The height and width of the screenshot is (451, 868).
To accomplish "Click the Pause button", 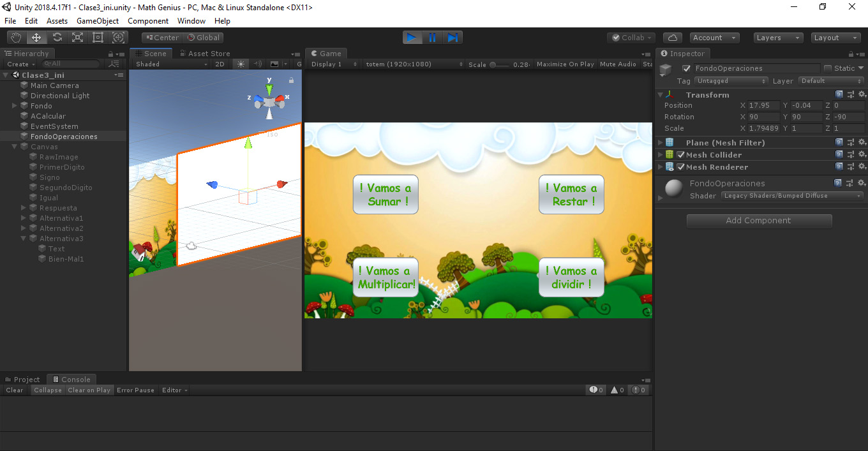I will pyautogui.click(x=432, y=38).
